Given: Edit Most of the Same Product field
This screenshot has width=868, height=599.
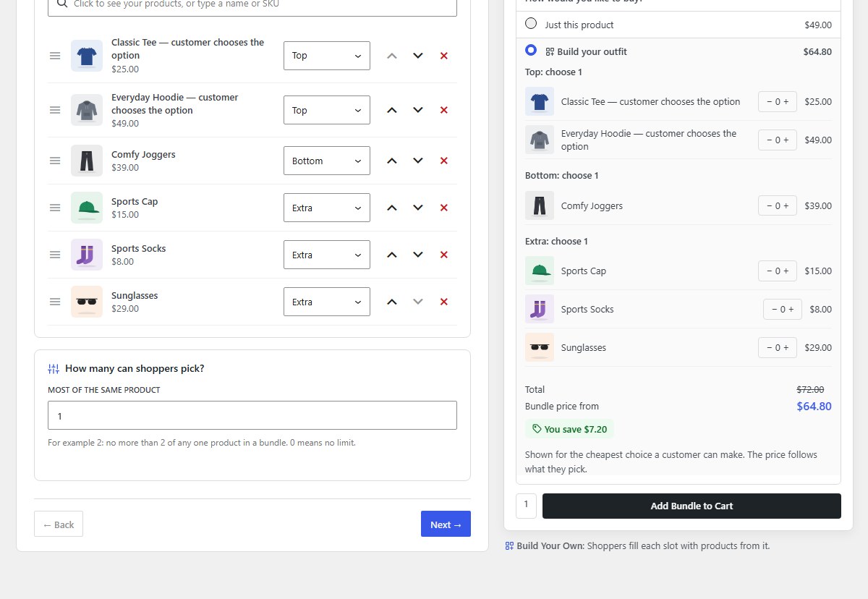Looking at the screenshot, I should (252, 415).
